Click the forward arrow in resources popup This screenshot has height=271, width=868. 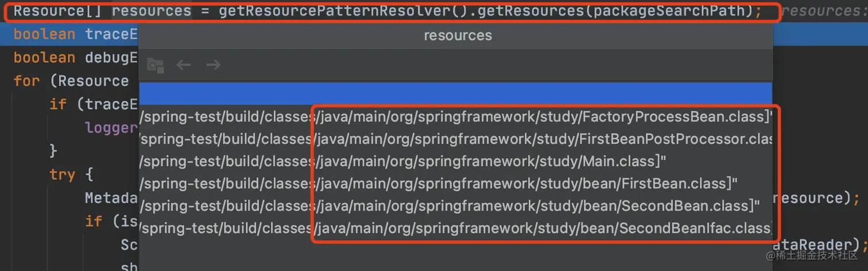point(214,65)
